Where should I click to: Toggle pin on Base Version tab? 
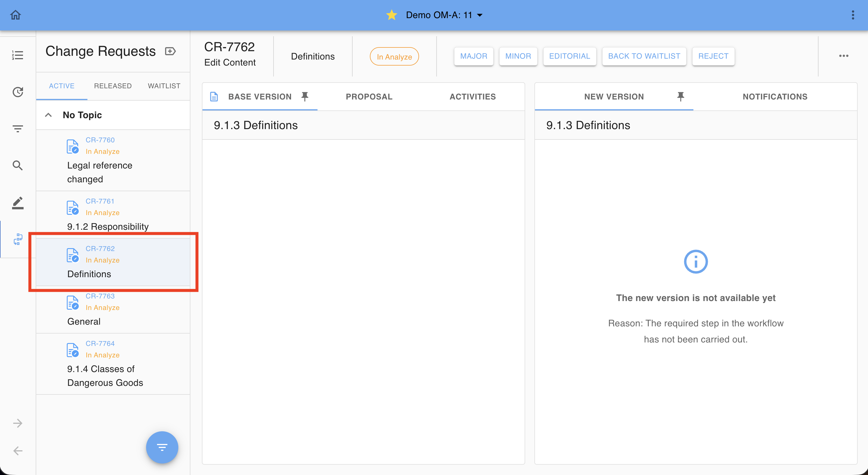coord(305,97)
